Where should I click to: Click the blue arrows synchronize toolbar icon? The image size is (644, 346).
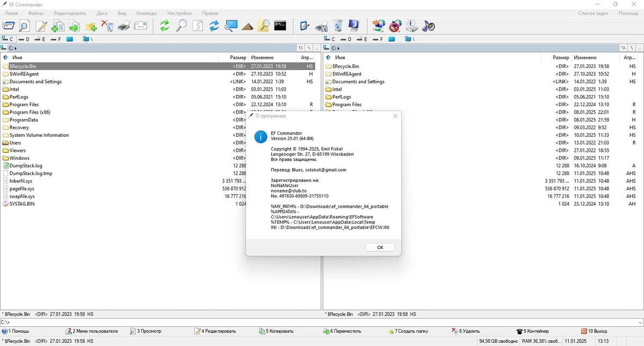(x=214, y=25)
